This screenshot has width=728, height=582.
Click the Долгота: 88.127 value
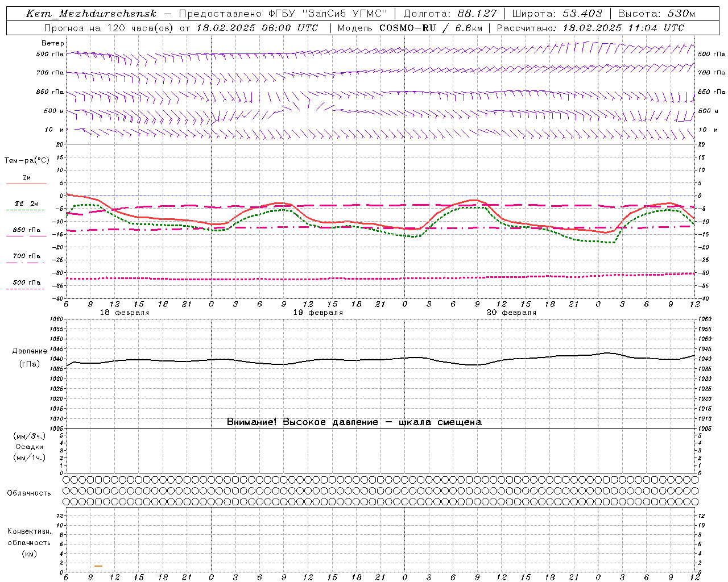click(x=450, y=14)
